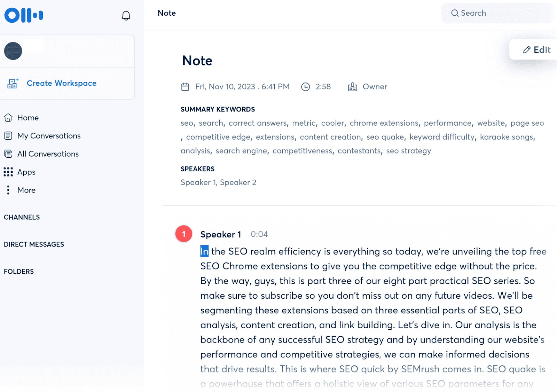Click the Create Workspace link
The width and height of the screenshot is (557, 392).
click(62, 83)
